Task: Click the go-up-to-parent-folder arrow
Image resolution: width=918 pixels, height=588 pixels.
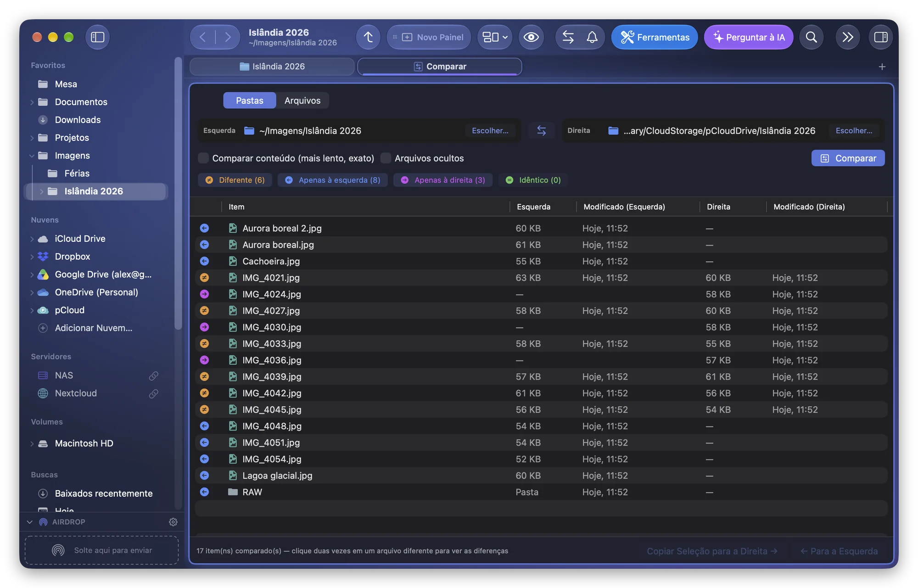Action: tap(368, 37)
